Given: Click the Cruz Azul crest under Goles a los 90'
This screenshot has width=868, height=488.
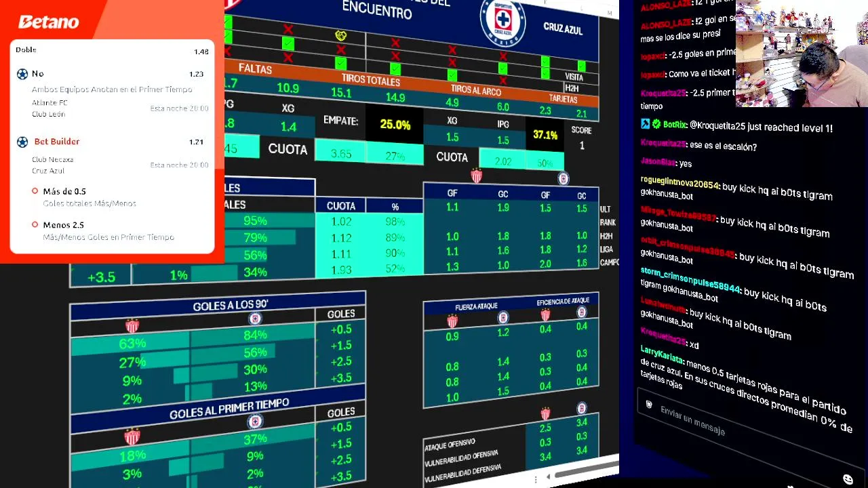Looking at the screenshot, I should coord(255,319).
